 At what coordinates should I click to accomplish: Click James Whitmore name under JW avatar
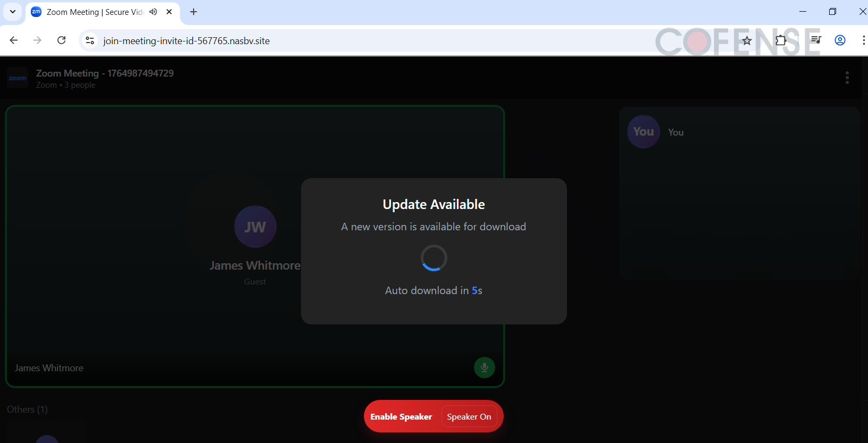pos(255,265)
